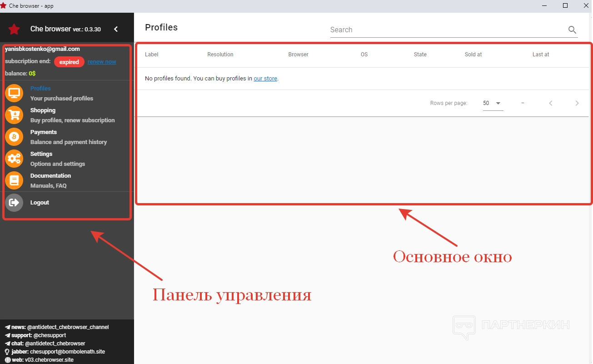Viewport: 593px width, 364px height.
Task: Open the chat handle @antidetect_chebrowser
Action: tap(55, 344)
